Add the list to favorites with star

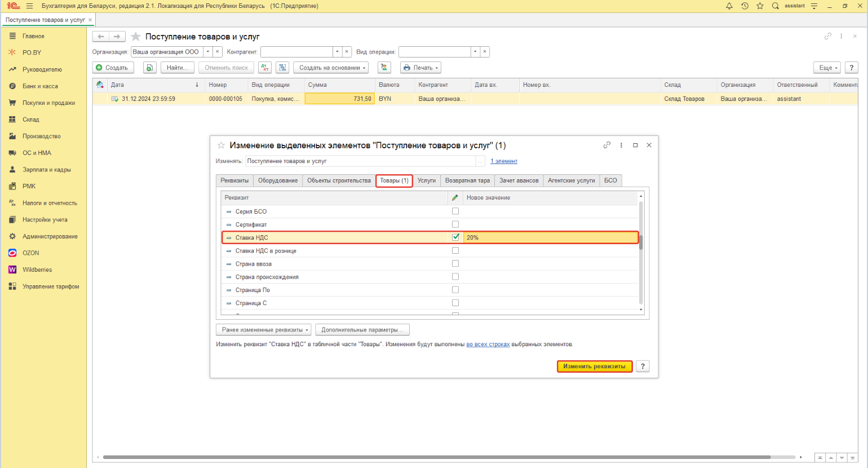(x=136, y=37)
